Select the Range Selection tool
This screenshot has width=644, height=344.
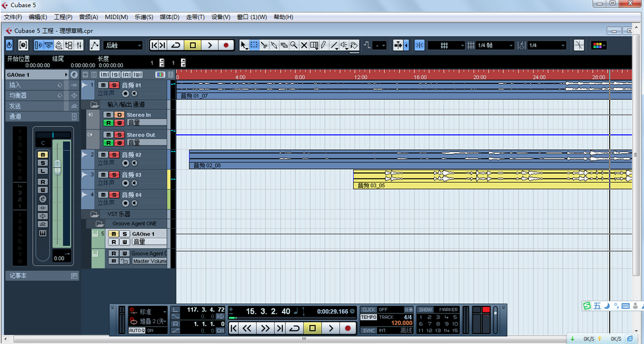click(254, 45)
